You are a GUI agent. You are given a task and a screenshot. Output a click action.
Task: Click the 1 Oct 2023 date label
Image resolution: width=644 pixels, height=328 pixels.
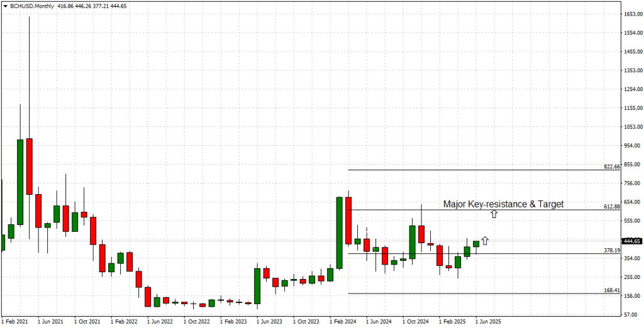tap(306, 322)
